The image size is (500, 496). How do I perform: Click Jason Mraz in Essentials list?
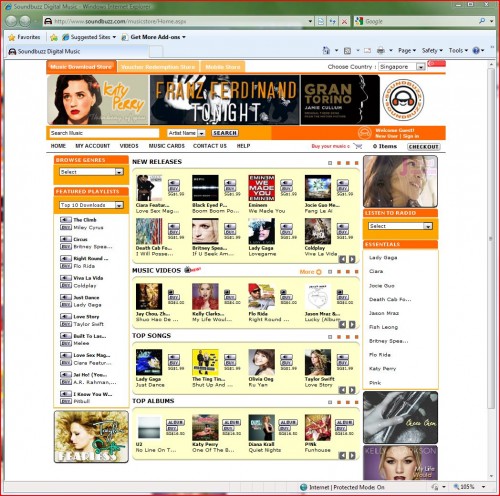pos(384,313)
